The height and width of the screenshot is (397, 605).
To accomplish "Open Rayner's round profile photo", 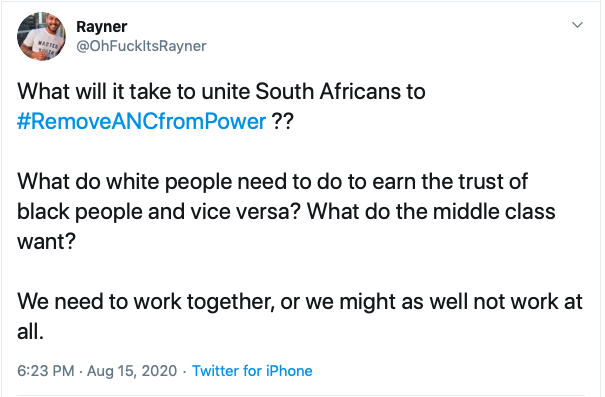I will tap(41, 36).
